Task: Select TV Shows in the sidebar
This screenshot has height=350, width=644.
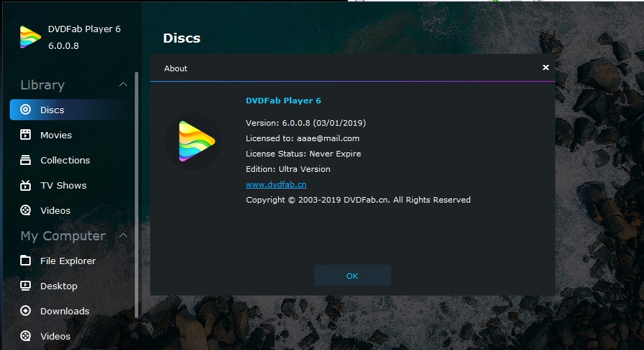Action: click(64, 185)
